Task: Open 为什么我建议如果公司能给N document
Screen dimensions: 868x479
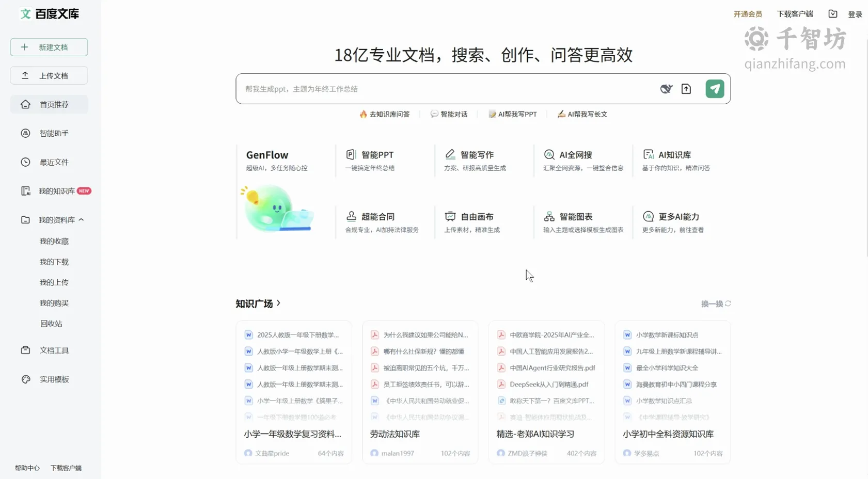Action: coord(425,335)
